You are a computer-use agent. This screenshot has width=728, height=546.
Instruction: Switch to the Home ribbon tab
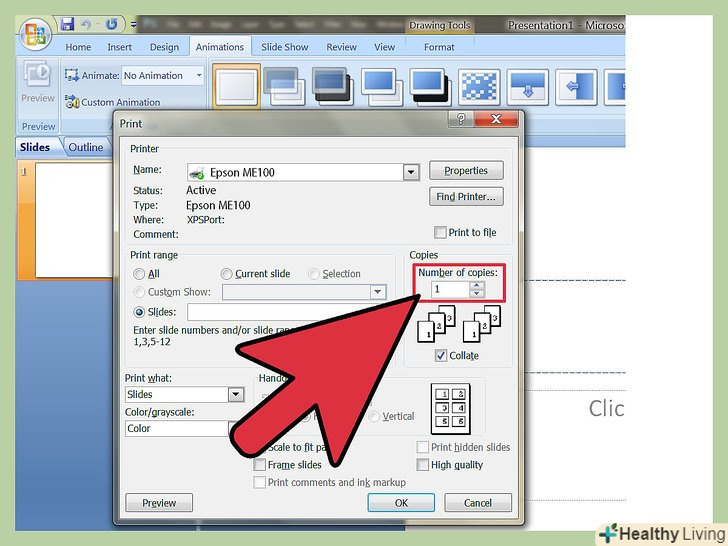tap(78, 47)
